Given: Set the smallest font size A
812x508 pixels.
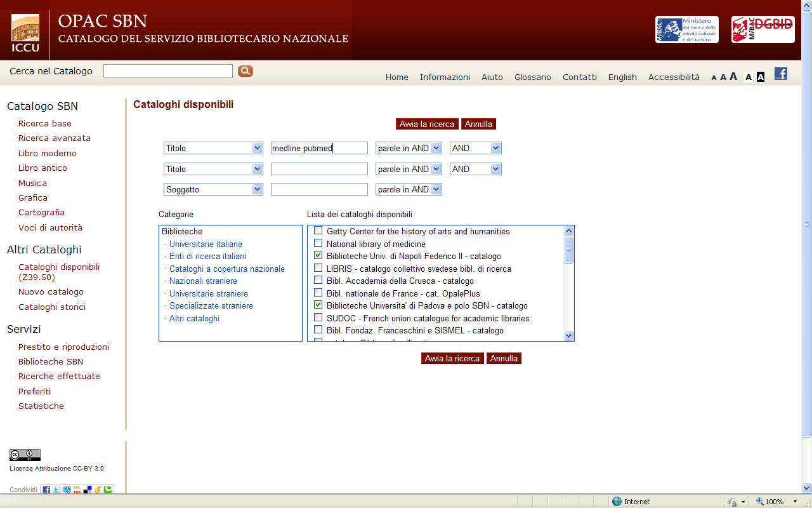Looking at the screenshot, I should (x=714, y=77).
